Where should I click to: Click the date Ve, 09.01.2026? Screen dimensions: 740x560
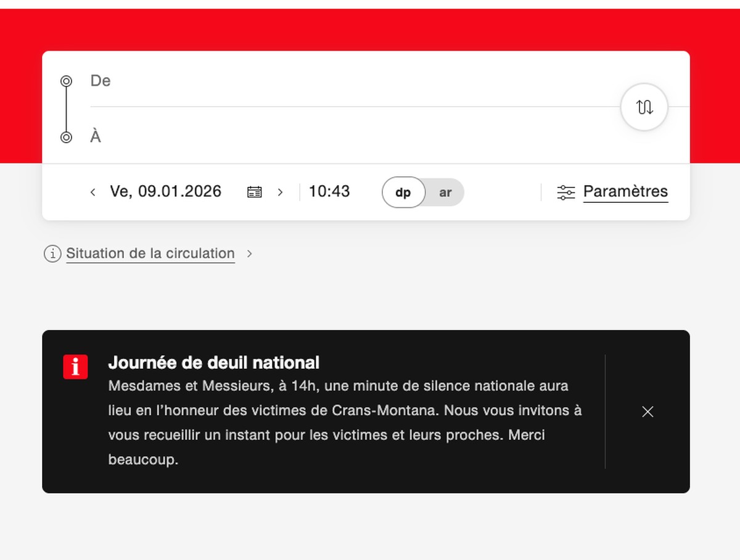(165, 191)
